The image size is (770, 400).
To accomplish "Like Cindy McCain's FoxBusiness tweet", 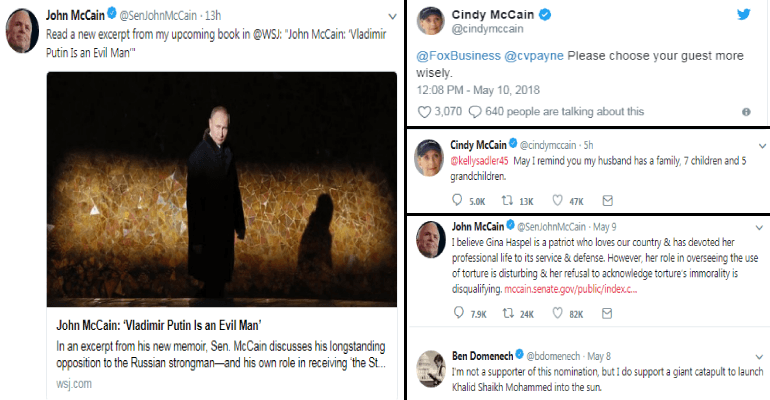I will 424,111.
